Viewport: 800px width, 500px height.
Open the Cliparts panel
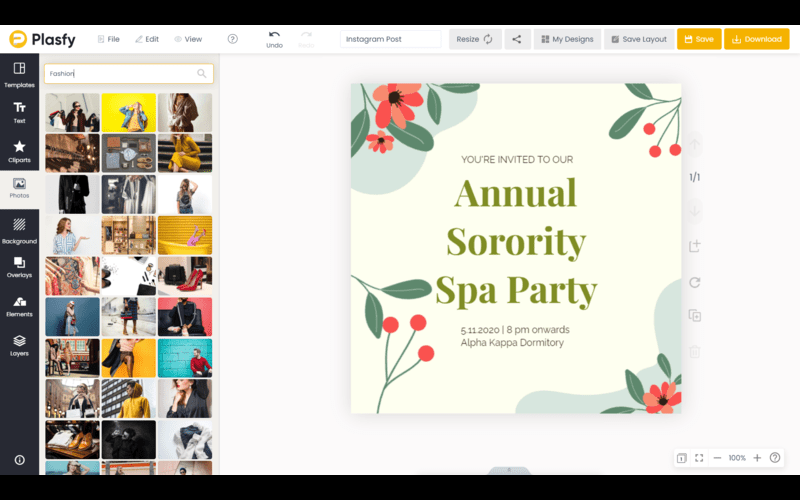[x=19, y=151]
